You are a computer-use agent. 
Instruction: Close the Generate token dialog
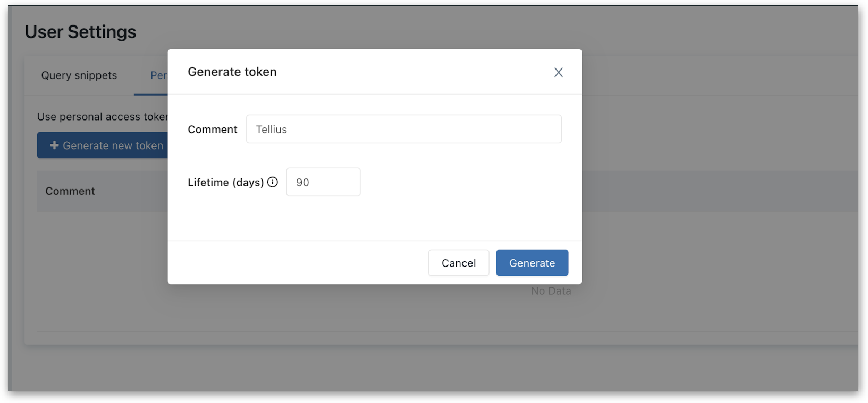point(558,72)
